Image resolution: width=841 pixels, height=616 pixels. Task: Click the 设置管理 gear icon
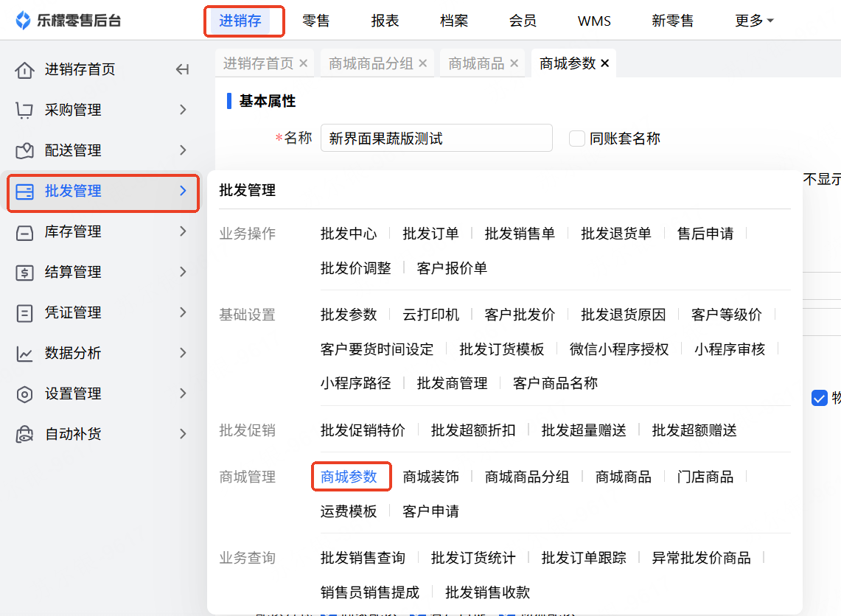pos(24,394)
